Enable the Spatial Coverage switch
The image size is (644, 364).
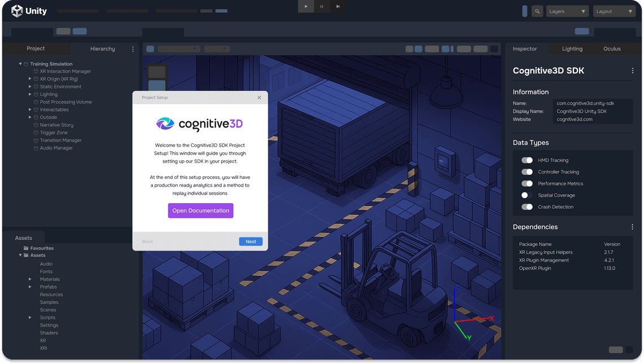[x=527, y=195]
